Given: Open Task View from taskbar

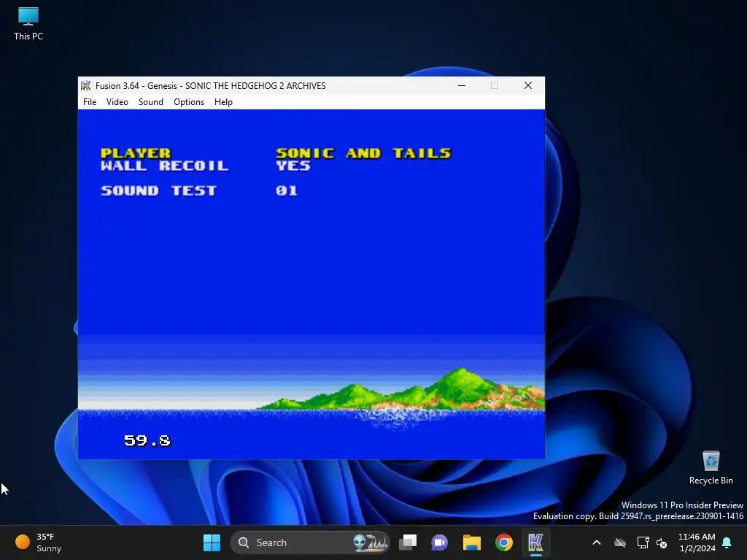Looking at the screenshot, I should 408,542.
